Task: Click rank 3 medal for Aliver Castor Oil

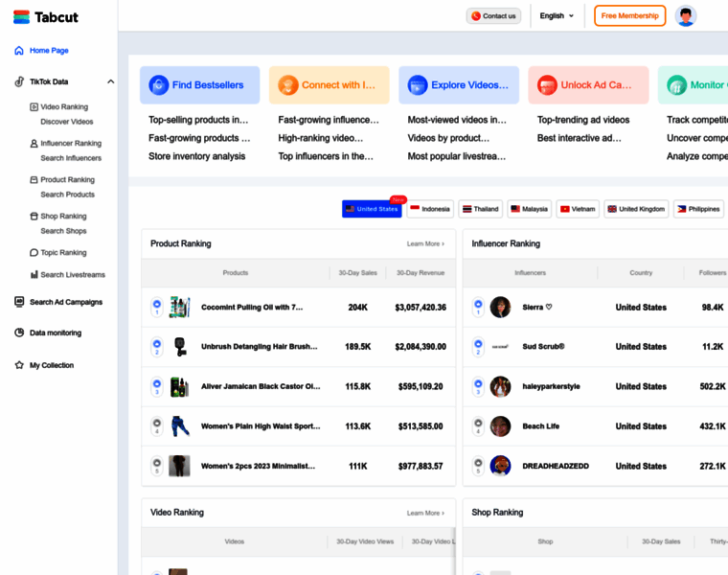Action: [157, 386]
